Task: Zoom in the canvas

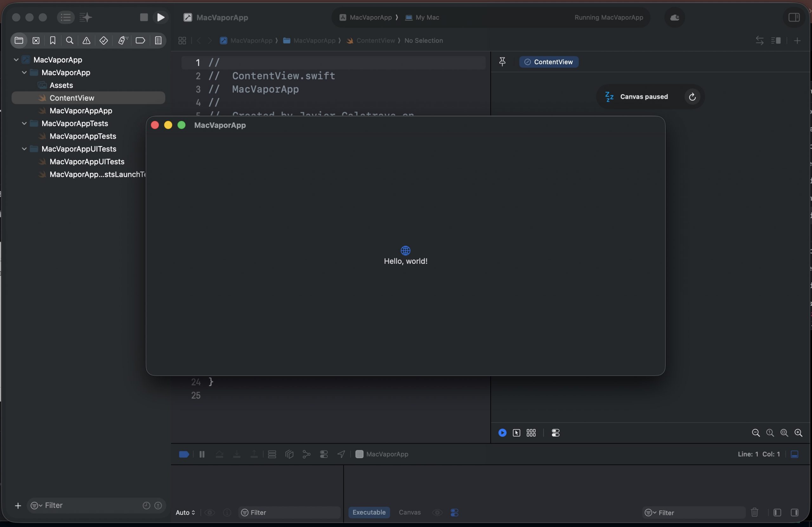Action: click(798, 433)
